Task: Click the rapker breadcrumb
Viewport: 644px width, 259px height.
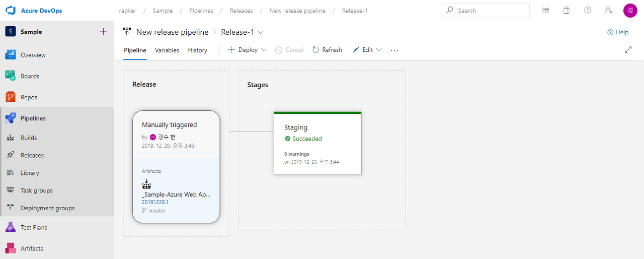Action: (x=128, y=11)
